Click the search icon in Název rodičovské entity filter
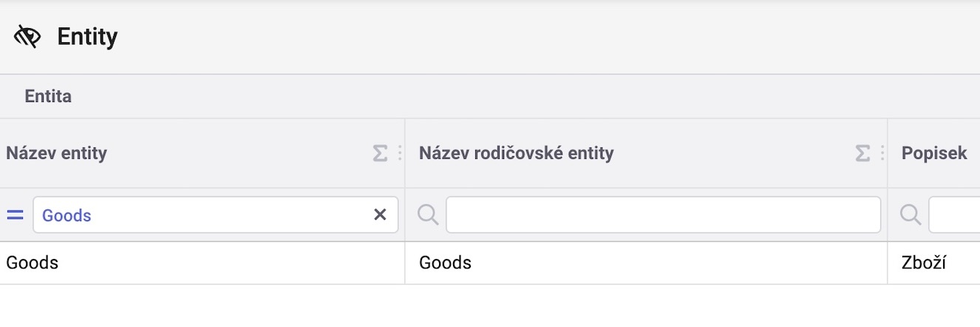This screenshot has height=327, width=980. (429, 215)
